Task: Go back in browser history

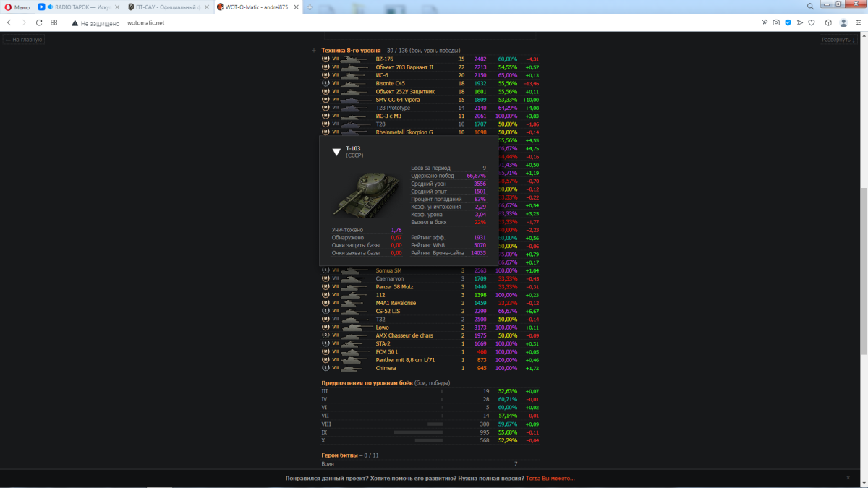Action: point(9,22)
